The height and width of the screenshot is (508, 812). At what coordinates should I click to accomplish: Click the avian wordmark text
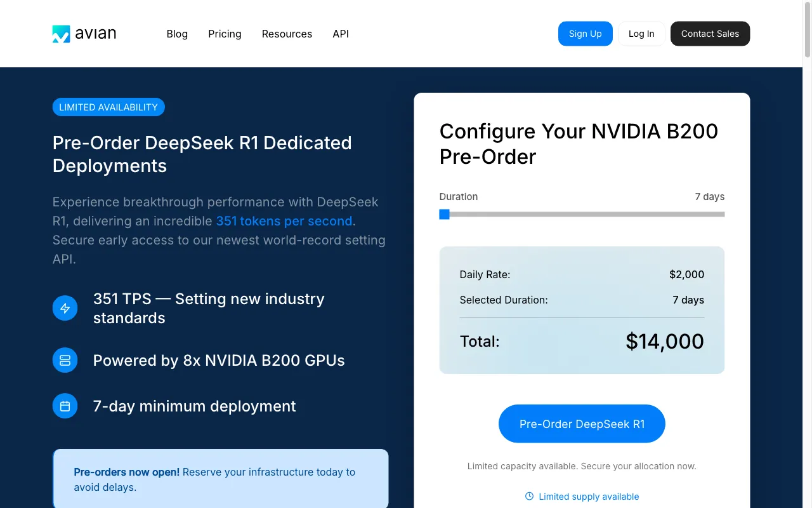(x=95, y=34)
